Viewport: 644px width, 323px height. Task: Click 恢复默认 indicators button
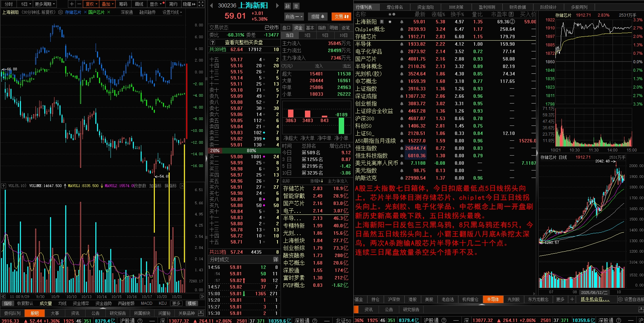(x=25, y=303)
